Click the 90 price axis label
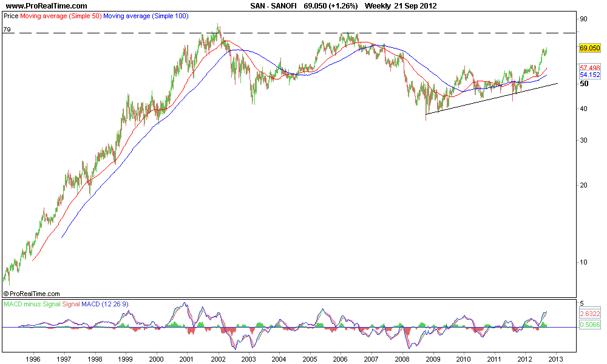607x364 pixels. (x=583, y=19)
